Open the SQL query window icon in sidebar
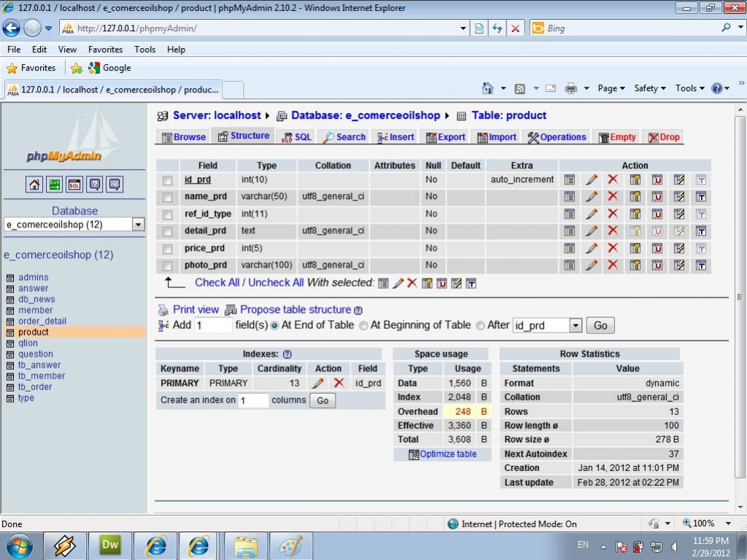The height and width of the screenshot is (560, 747). click(74, 184)
